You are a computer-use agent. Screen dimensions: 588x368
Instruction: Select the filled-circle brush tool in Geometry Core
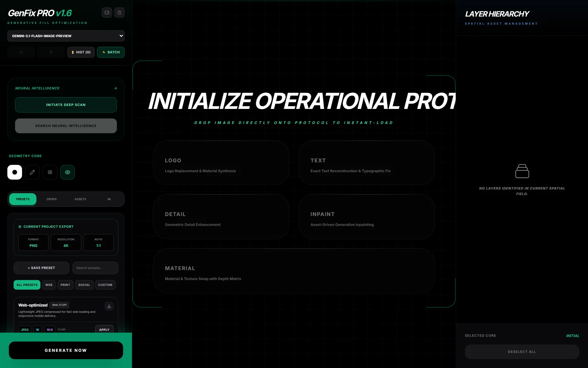pos(15,172)
